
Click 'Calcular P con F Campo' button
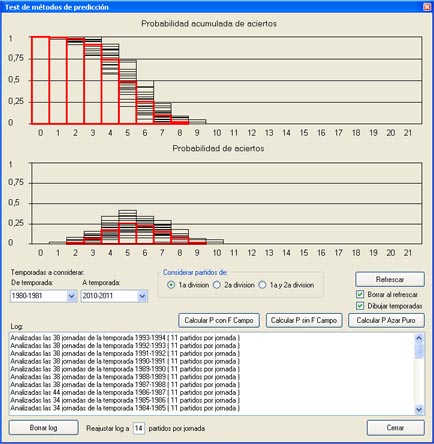219,320
